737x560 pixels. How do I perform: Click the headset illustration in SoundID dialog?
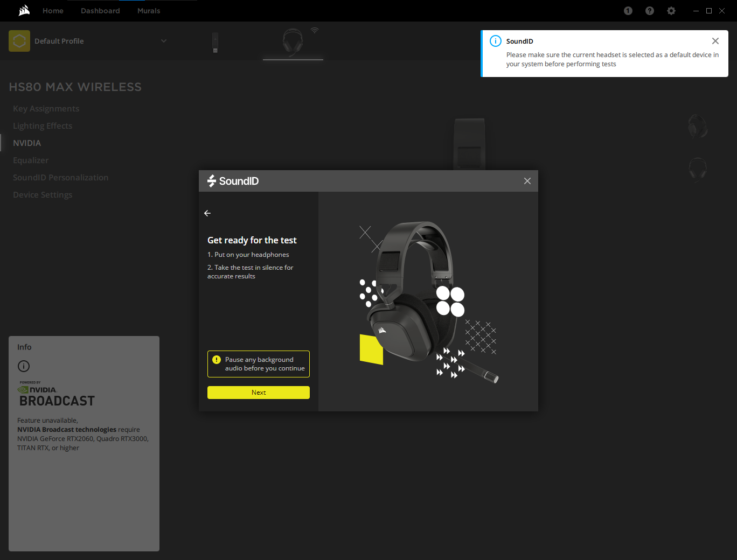click(428, 302)
